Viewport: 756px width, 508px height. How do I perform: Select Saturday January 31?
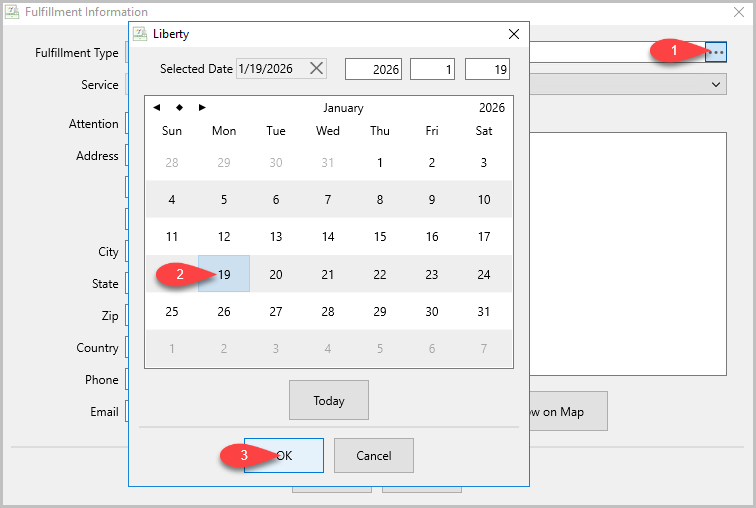(484, 311)
